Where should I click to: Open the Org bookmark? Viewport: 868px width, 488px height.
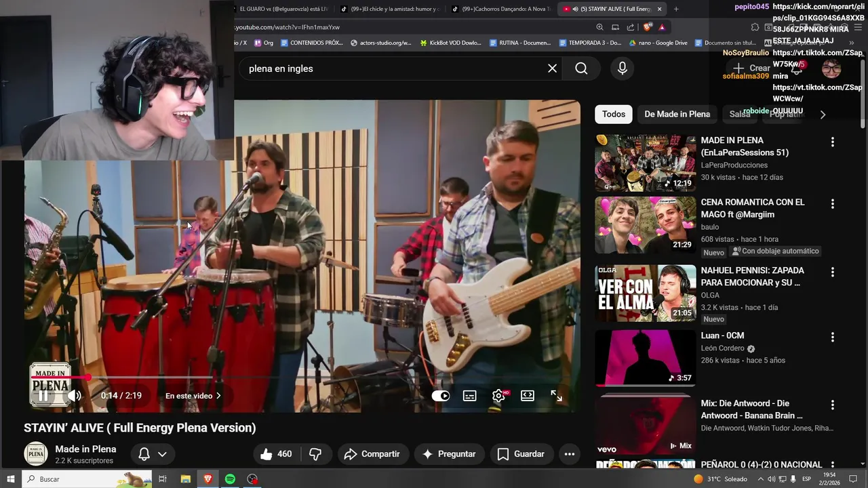[x=264, y=43]
